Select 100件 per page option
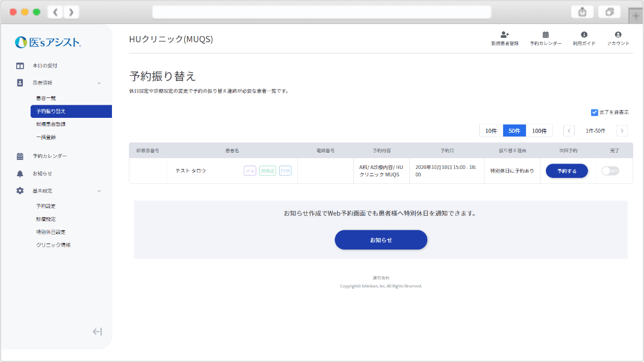 pyautogui.click(x=539, y=131)
